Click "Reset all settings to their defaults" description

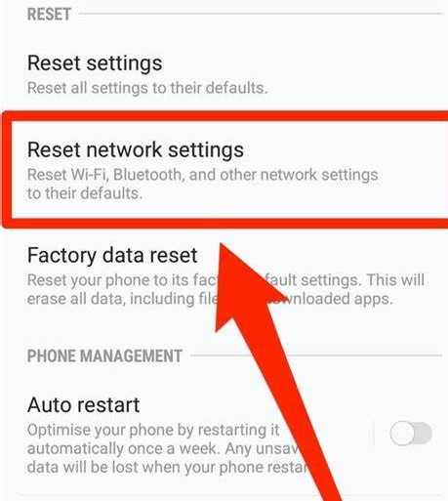147,88
